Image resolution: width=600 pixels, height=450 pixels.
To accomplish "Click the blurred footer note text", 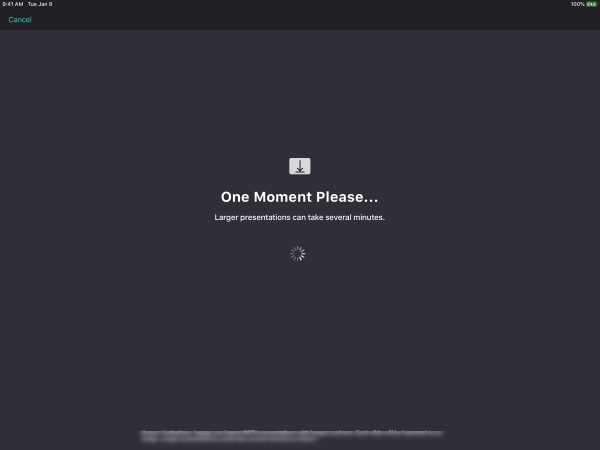I will (292, 436).
